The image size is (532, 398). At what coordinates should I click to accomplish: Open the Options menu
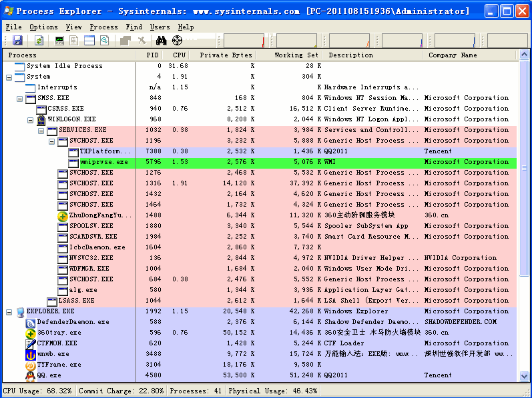click(x=43, y=27)
